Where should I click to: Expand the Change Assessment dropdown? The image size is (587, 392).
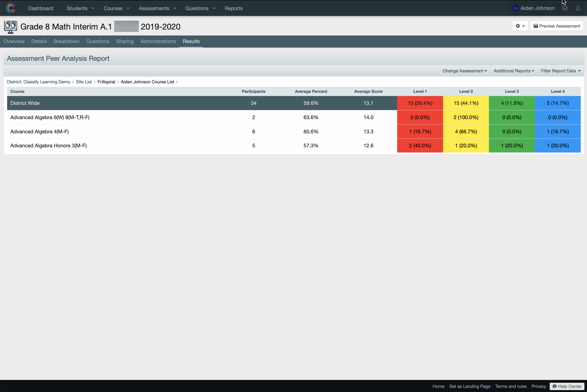tap(464, 71)
